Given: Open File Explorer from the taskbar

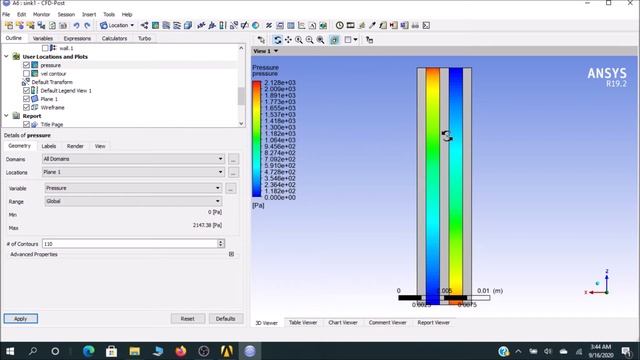Looking at the screenshot, I should point(135,351).
